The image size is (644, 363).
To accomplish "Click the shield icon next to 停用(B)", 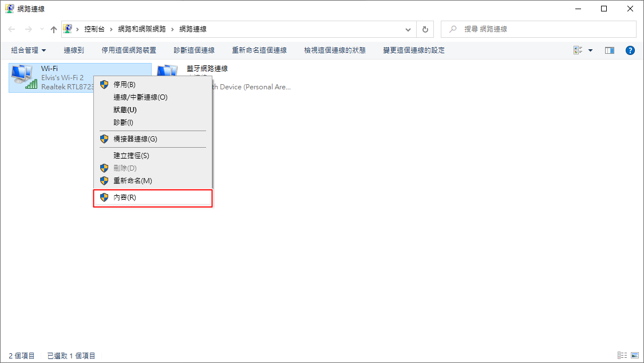I will 104,84.
